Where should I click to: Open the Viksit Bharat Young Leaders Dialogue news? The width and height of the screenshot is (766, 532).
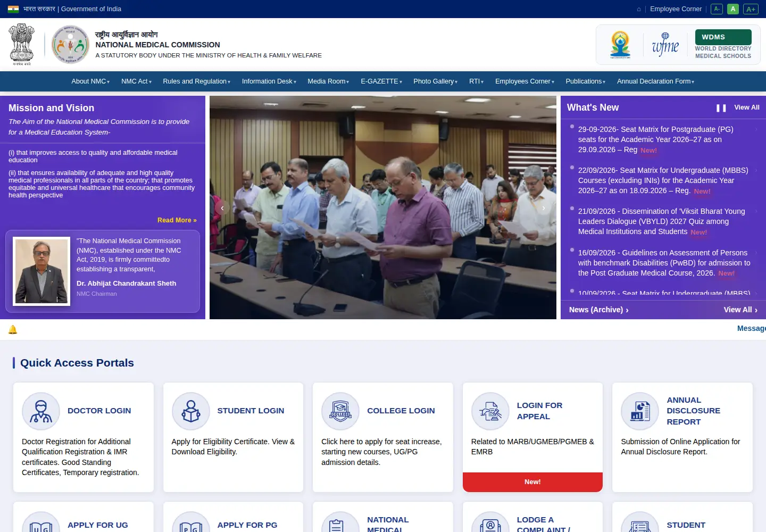click(x=662, y=221)
